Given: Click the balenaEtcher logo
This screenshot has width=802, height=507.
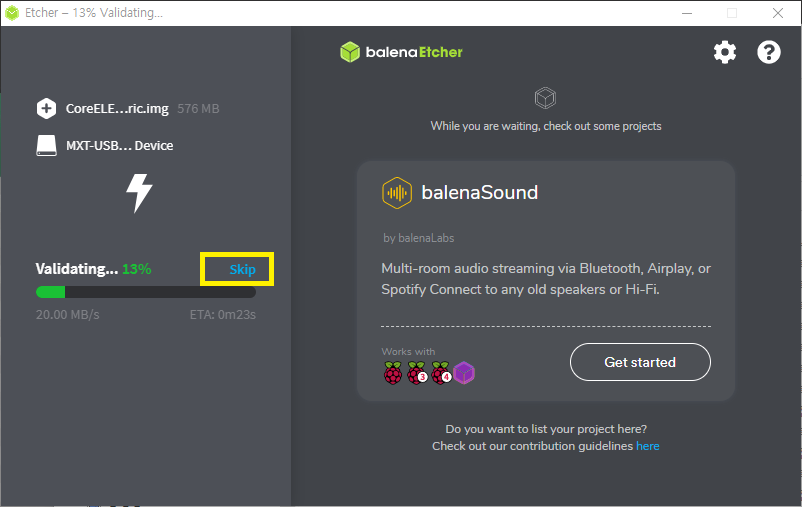Looking at the screenshot, I should [402, 52].
